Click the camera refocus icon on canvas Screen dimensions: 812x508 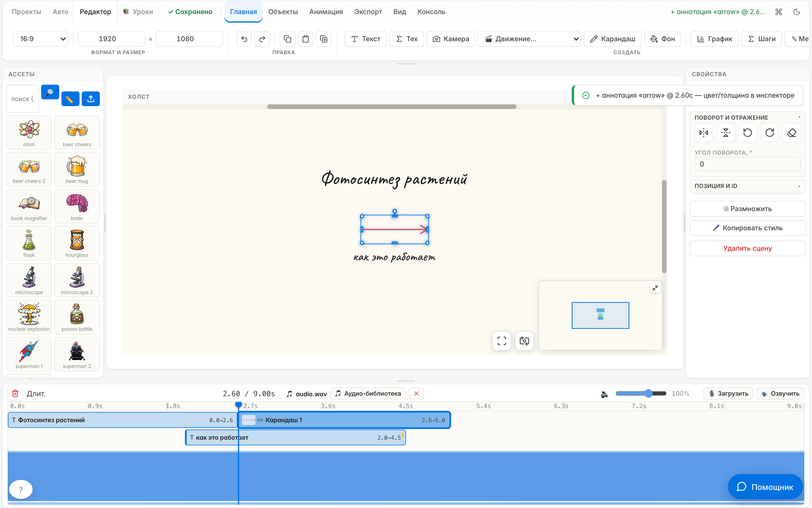[x=524, y=341]
